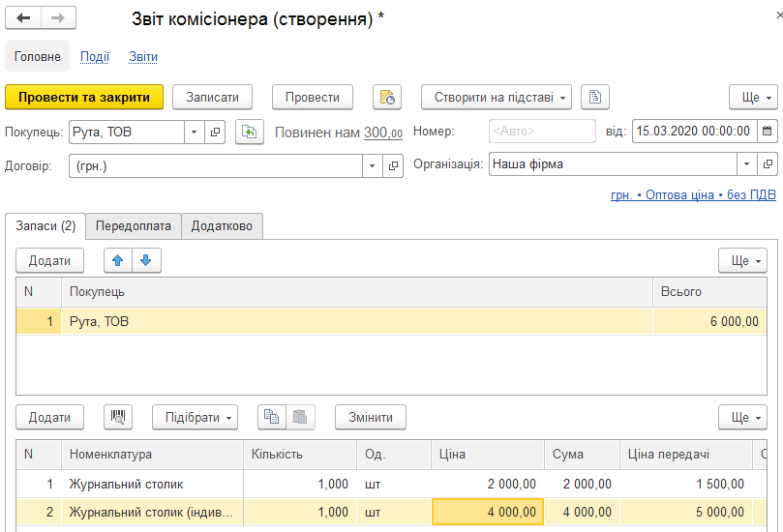Click the date field 15.03.2020
Image resolution: width=783 pixels, height=532 pixels.
pyautogui.click(x=694, y=132)
